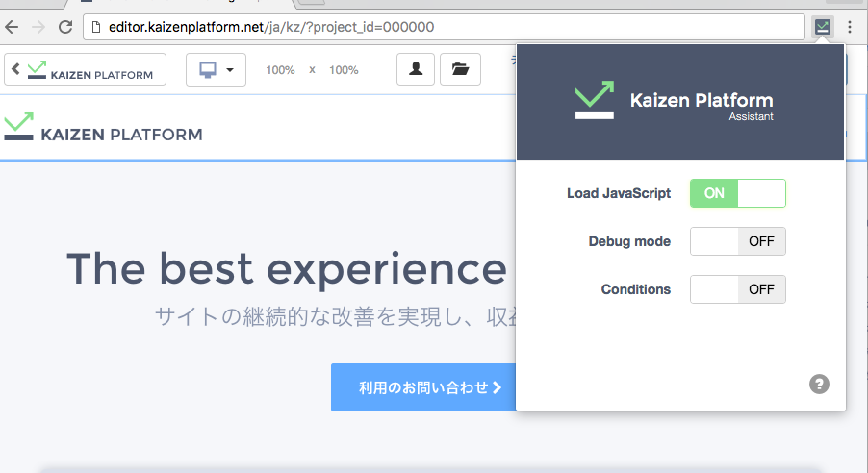Click the page icon in the address bar

[x=96, y=27]
